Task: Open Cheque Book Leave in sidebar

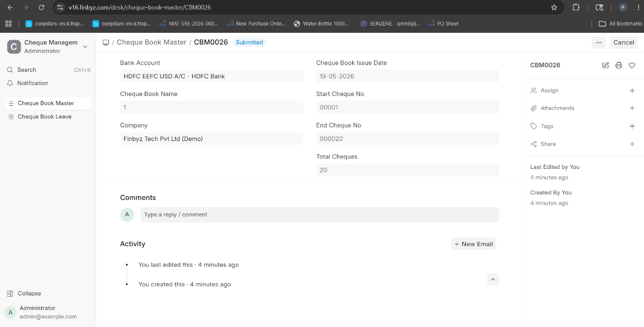Action: (47, 117)
